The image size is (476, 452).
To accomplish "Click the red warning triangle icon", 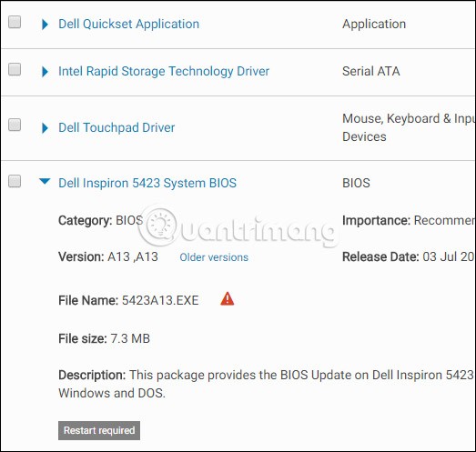I will (x=227, y=299).
